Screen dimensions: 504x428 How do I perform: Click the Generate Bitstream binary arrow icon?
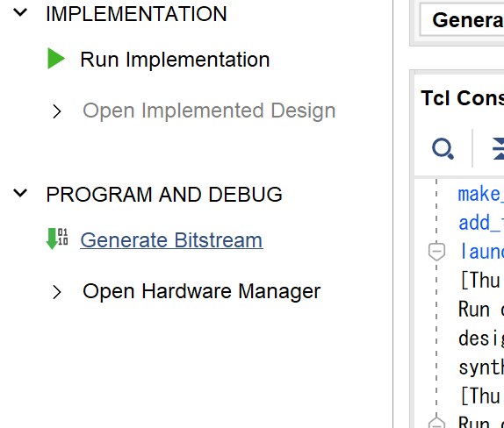57,239
